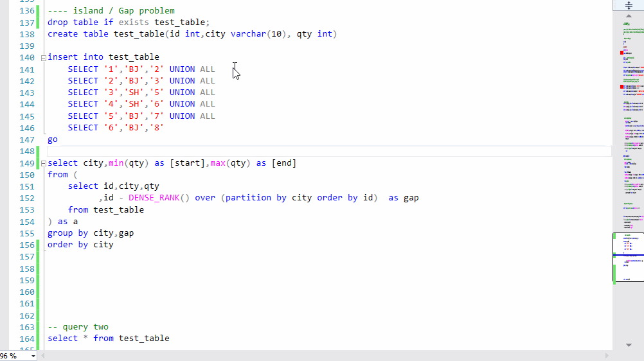The image size is (644, 361).
Task: Click 'order by city' line
Action: point(80,245)
